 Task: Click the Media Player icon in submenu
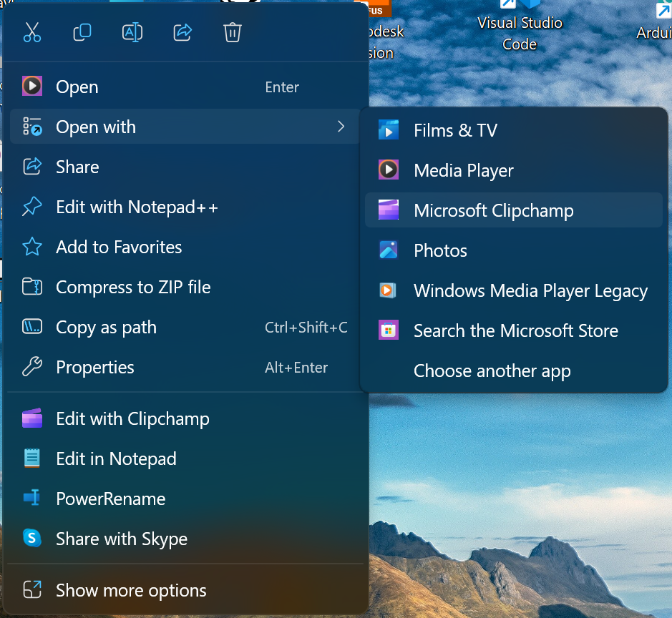pos(389,170)
